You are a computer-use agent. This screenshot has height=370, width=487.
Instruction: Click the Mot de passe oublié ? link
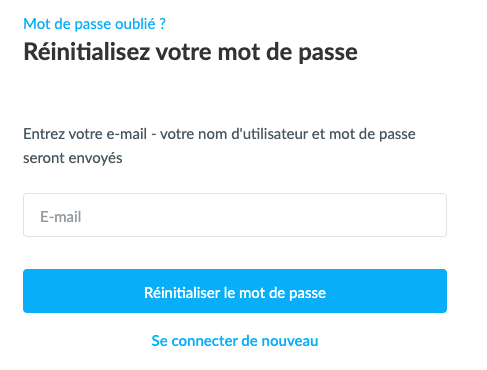pyautogui.click(x=94, y=24)
